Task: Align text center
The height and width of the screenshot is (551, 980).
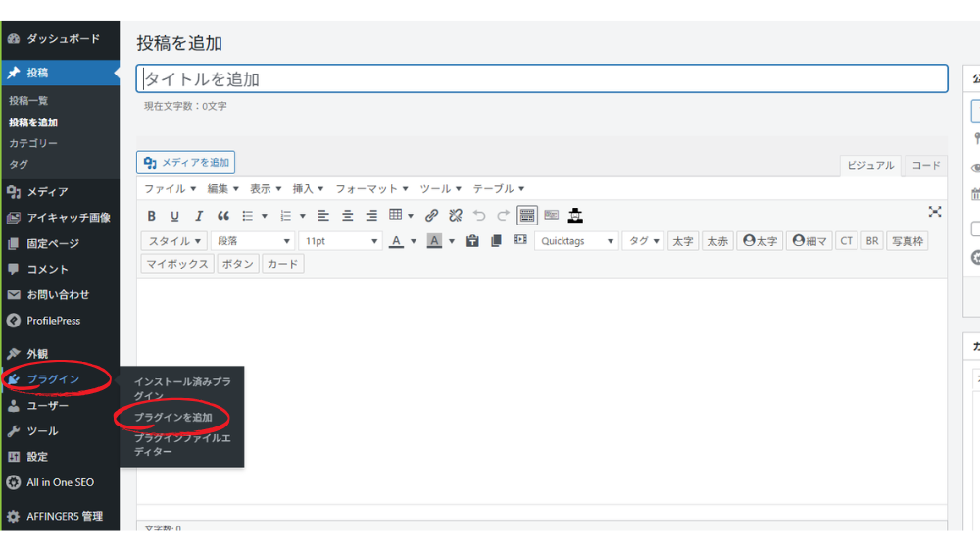Action: point(348,216)
